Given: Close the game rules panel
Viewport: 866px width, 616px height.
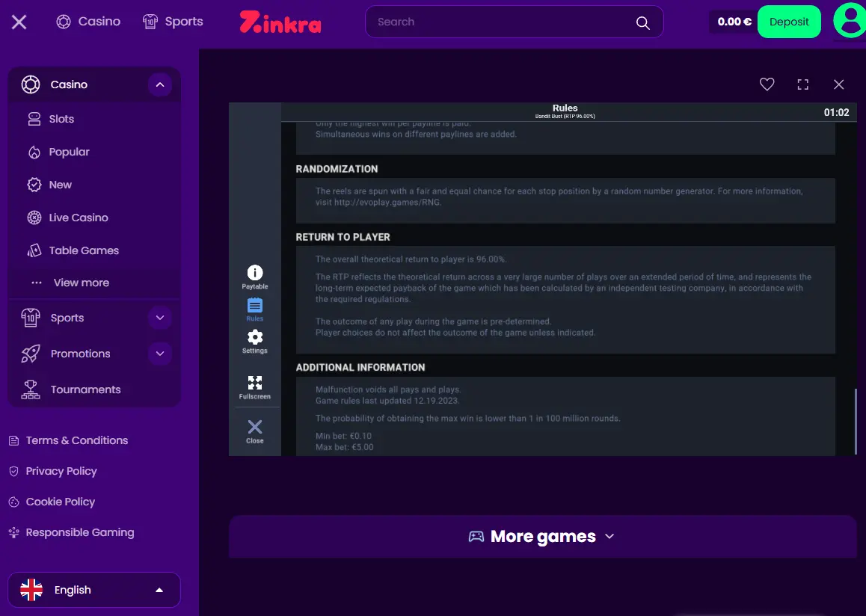Looking at the screenshot, I should point(254,431).
